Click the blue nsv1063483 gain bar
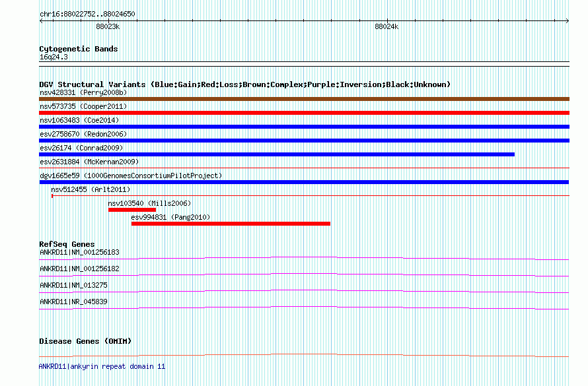The image size is (588, 386). coord(304,127)
